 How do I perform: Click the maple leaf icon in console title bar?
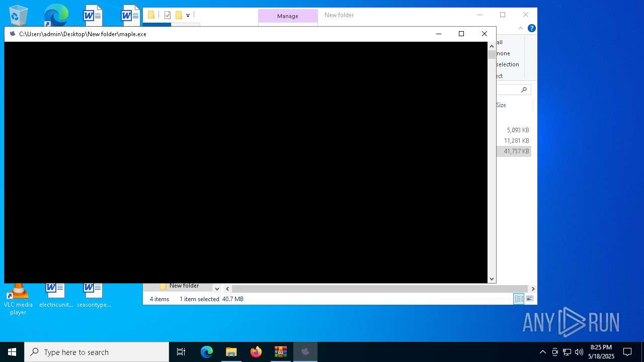click(x=13, y=34)
